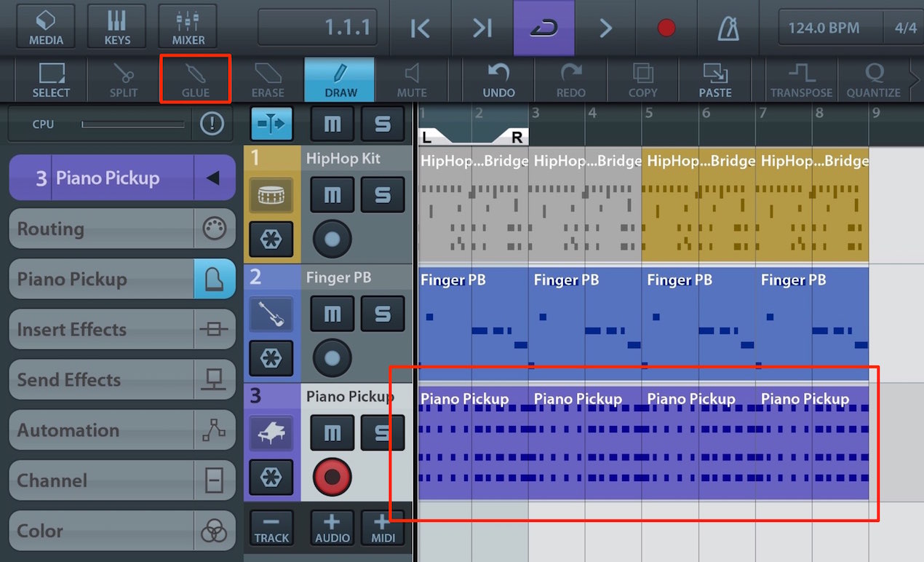Screen dimensions: 924x562
Task: Freeze the HipHop Kit track
Action: point(271,240)
